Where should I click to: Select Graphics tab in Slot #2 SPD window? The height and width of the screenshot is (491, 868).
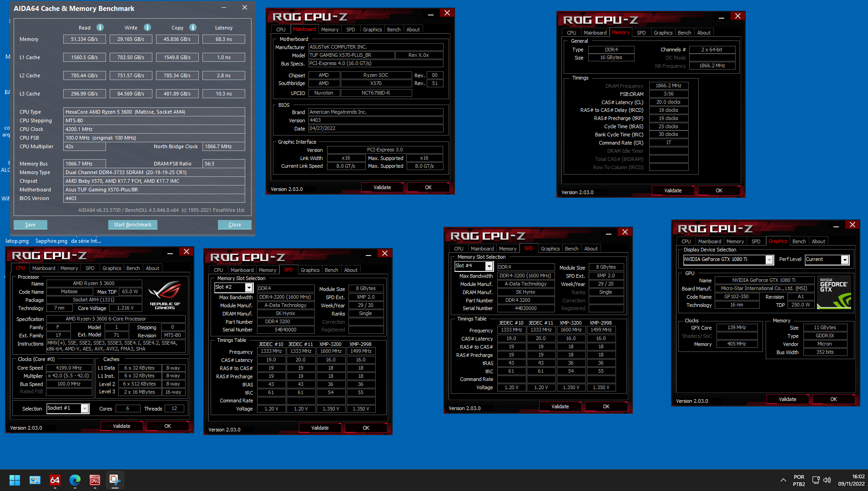click(310, 270)
